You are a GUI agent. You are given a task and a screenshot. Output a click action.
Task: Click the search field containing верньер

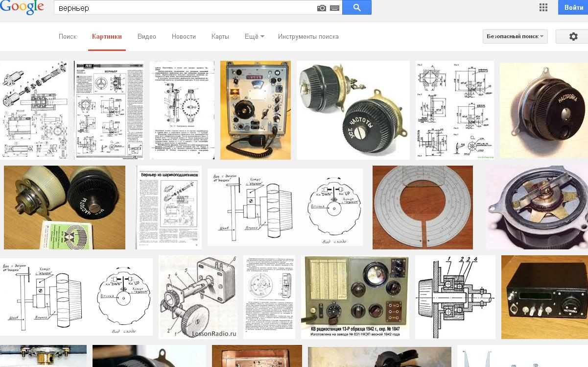tap(186, 8)
